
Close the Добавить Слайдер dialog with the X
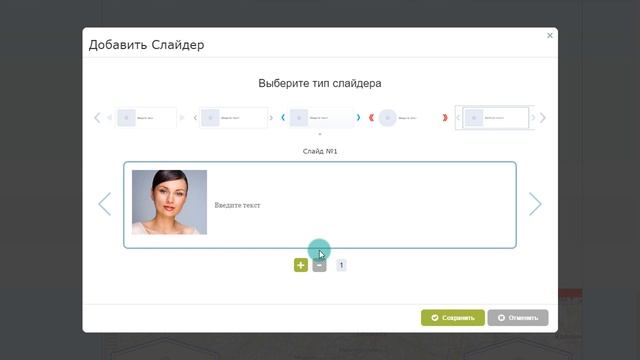(550, 36)
